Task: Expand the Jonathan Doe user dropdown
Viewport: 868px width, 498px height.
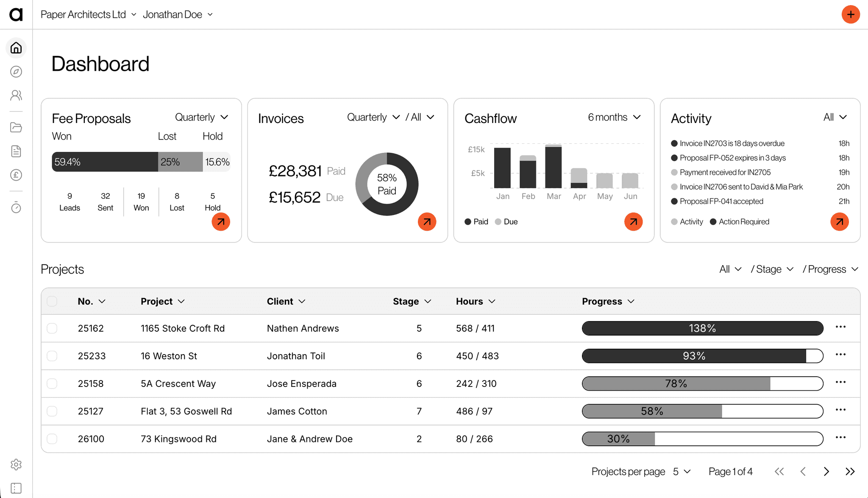Action: [178, 14]
